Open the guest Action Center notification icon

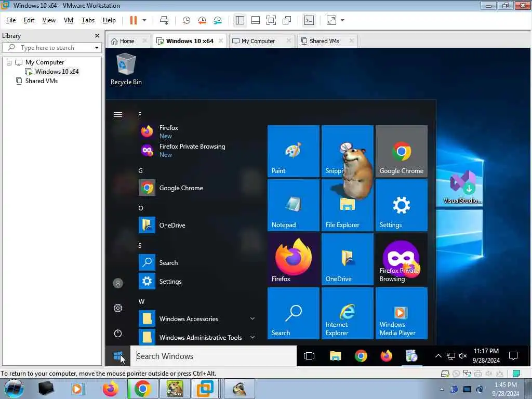[x=513, y=356]
